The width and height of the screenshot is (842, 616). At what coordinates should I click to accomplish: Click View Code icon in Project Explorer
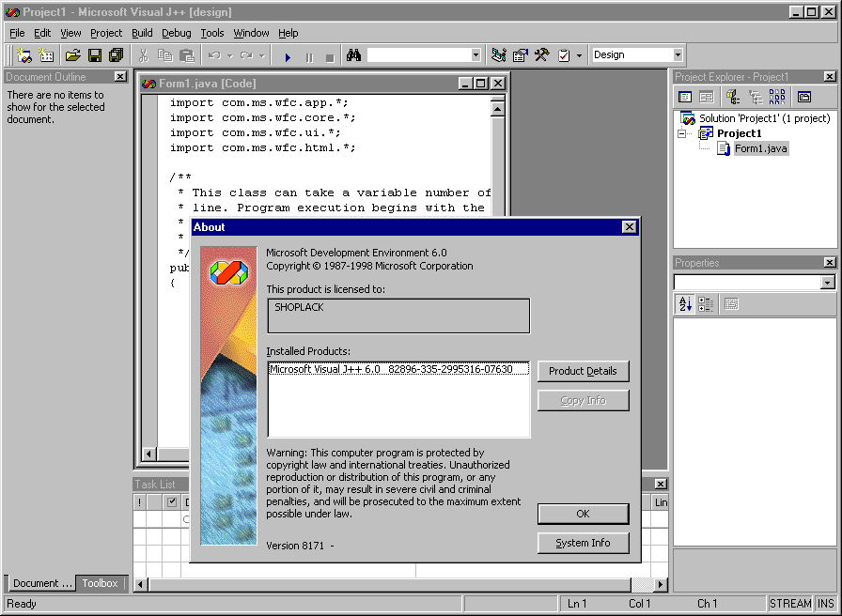[685, 97]
